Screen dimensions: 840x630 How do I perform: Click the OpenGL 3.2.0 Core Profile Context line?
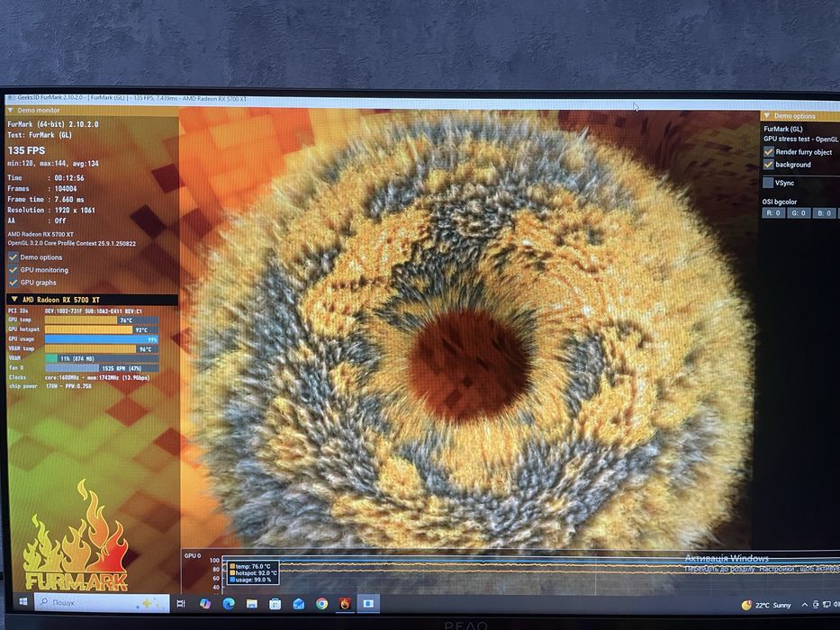click(x=71, y=243)
